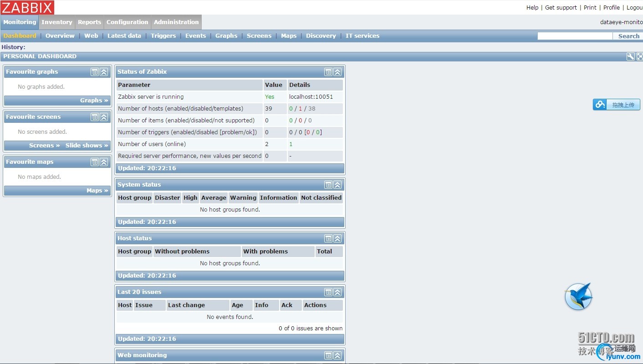Click the blue upload plugin button
Viewport: 643px width, 364px height.
click(617, 105)
